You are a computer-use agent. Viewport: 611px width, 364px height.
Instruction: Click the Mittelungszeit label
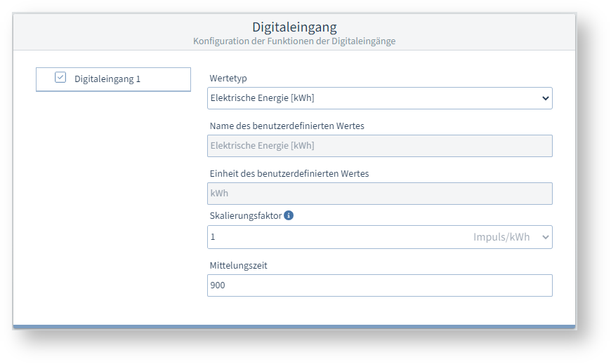click(238, 266)
